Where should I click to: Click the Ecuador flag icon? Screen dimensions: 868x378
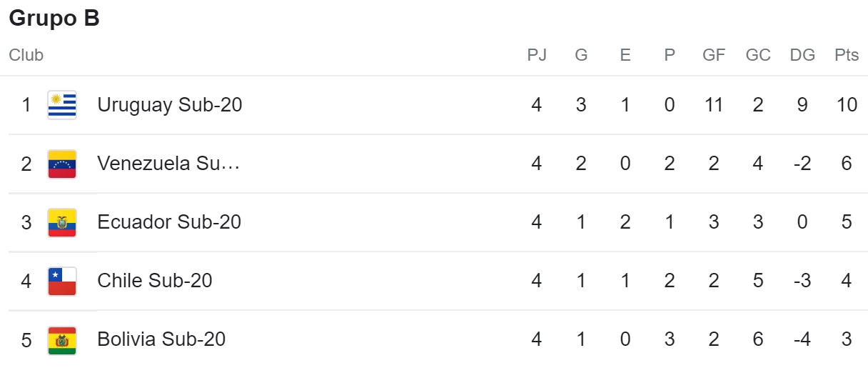click(x=62, y=222)
